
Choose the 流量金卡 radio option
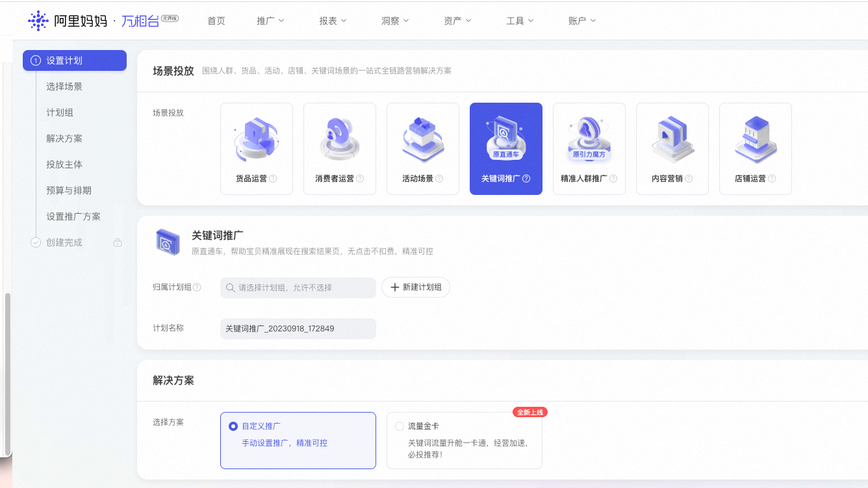[x=400, y=426]
